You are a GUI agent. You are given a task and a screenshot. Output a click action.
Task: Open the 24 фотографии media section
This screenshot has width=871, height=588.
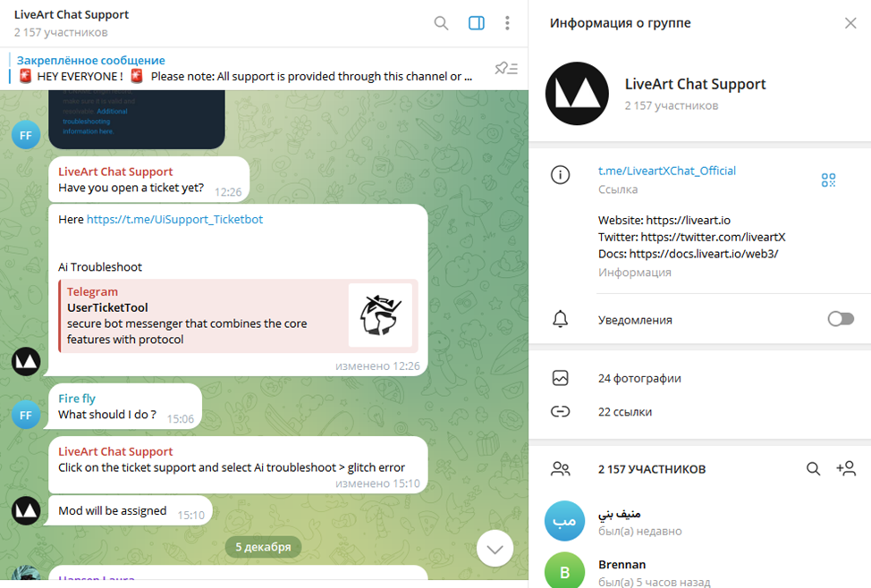700,378
